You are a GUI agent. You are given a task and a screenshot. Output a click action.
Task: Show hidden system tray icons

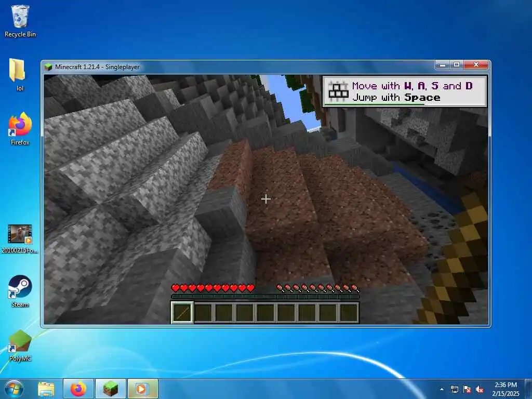pyautogui.click(x=442, y=390)
